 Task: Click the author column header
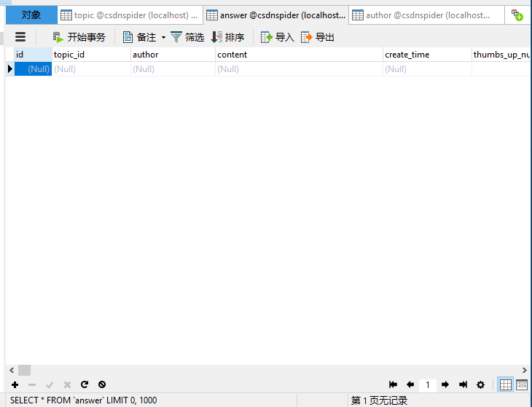tap(173, 55)
